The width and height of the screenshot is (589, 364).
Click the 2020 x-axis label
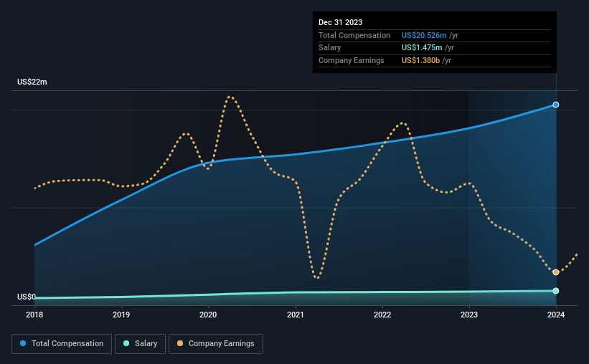pyautogui.click(x=208, y=315)
